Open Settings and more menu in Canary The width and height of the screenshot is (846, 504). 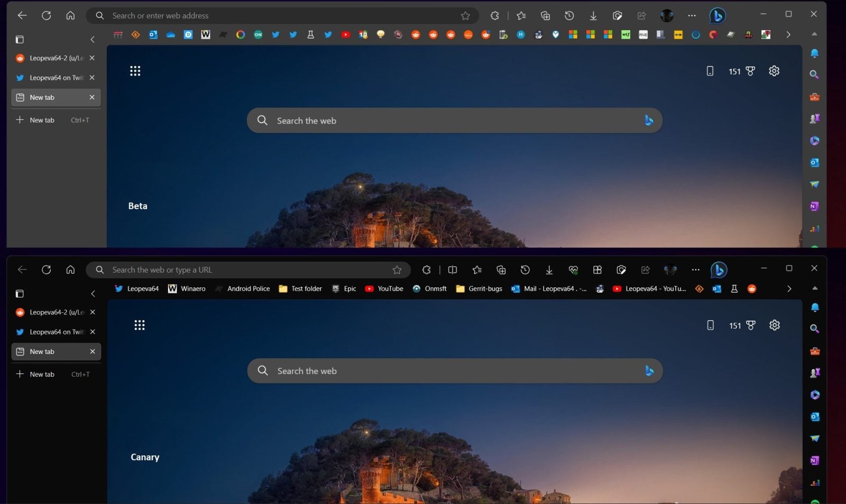[695, 270]
